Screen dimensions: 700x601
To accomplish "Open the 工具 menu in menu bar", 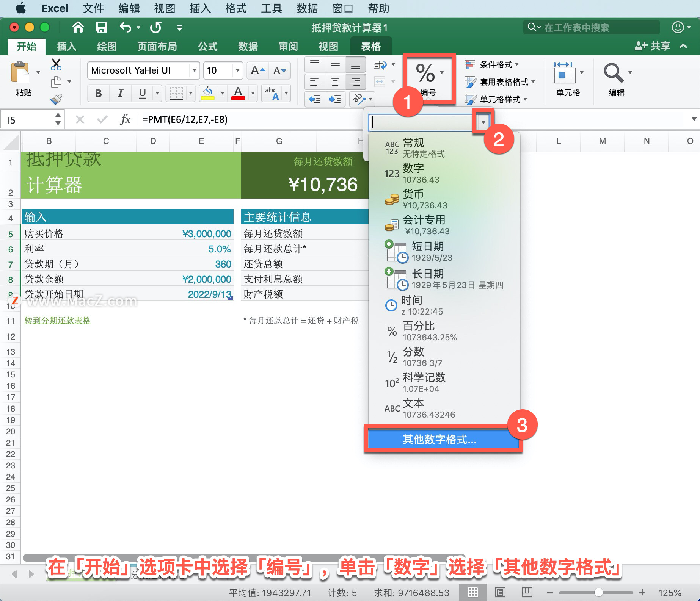I will point(271,8).
